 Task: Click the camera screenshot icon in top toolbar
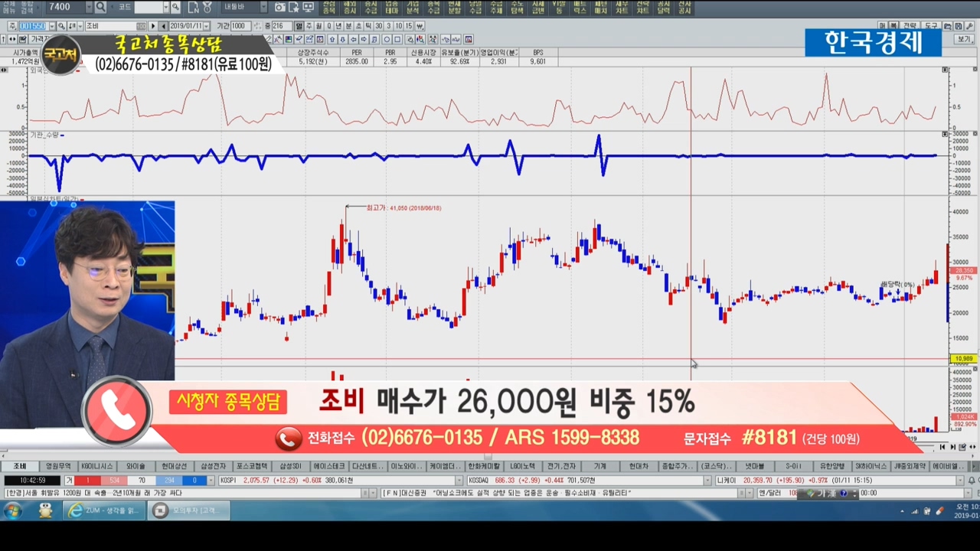point(280,7)
